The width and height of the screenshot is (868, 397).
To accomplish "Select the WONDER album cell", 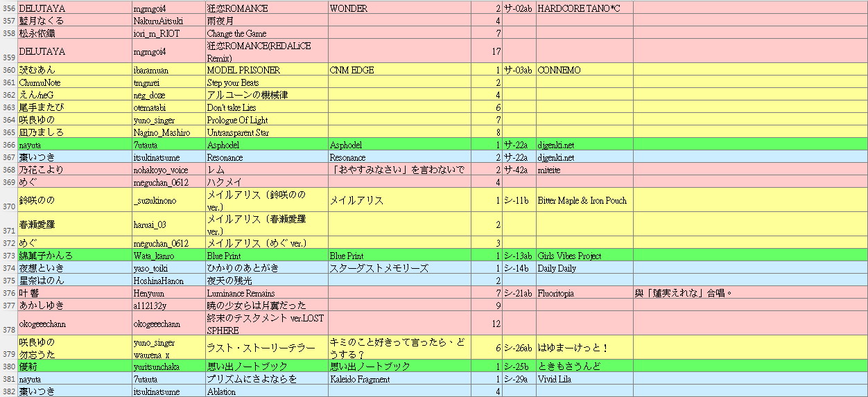I will coord(399,8).
